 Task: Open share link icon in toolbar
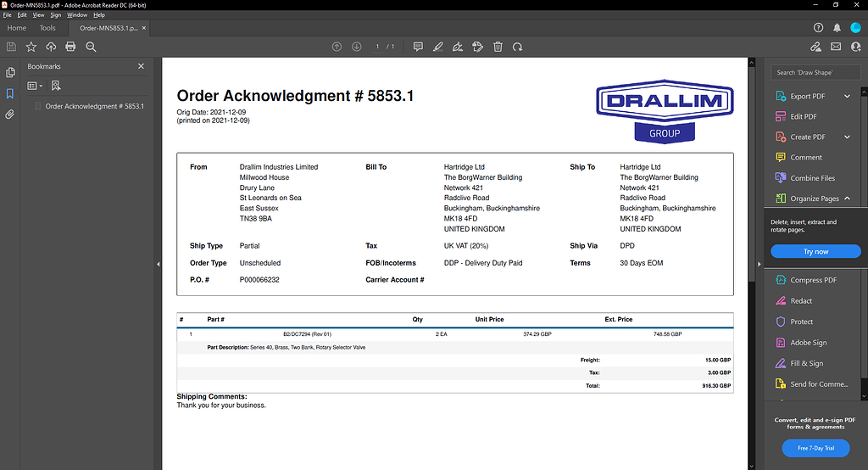[815, 48]
